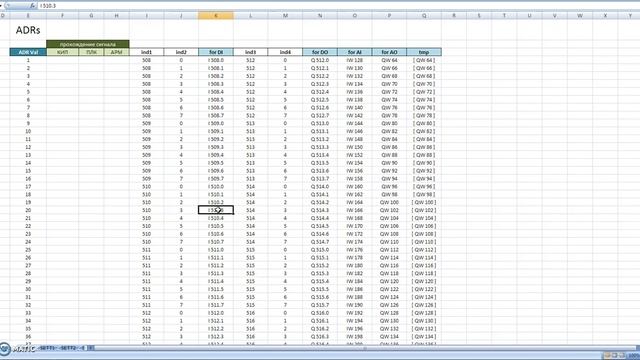Switch to Normal view in status bar
This screenshot has width=640, height=360.
(x=607, y=356)
